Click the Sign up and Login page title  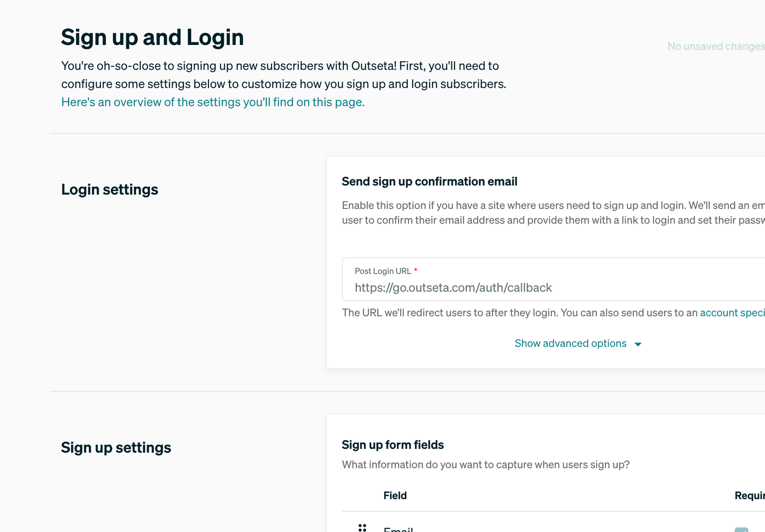[x=152, y=37]
